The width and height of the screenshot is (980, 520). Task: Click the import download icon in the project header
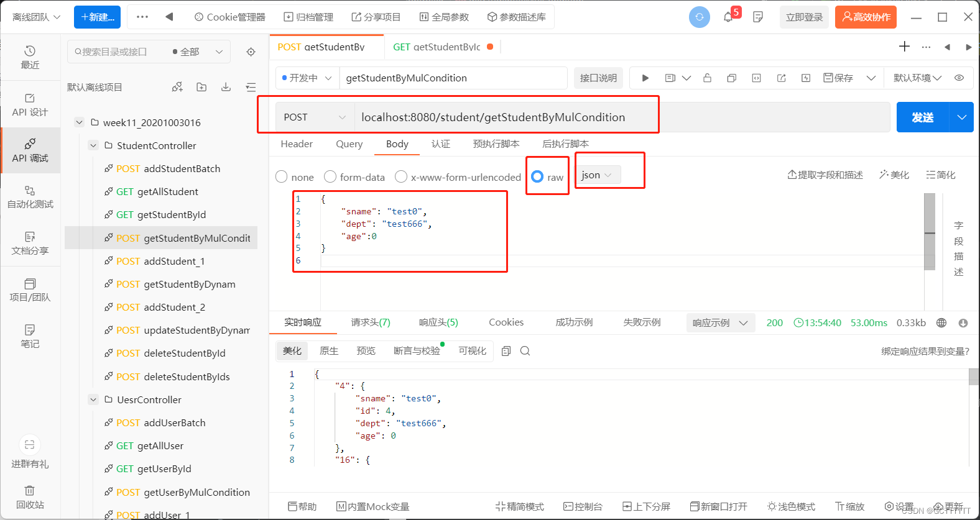click(x=226, y=87)
